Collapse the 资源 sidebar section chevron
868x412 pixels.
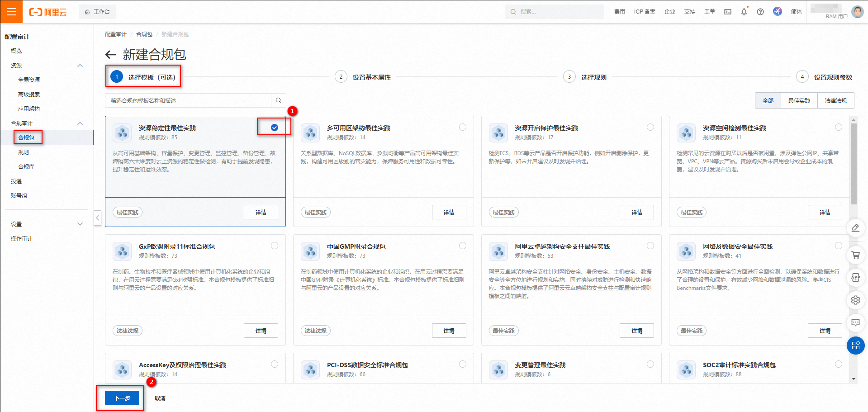[80, 66]
